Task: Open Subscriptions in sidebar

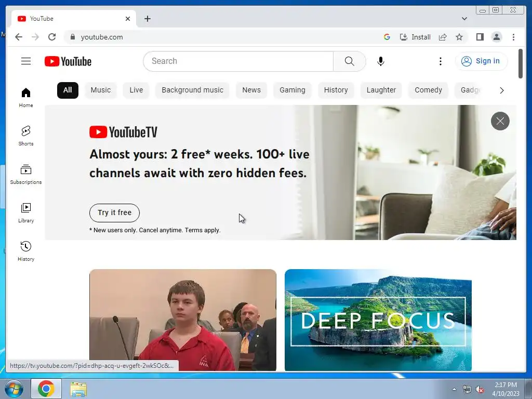Action: click(26, 175)
